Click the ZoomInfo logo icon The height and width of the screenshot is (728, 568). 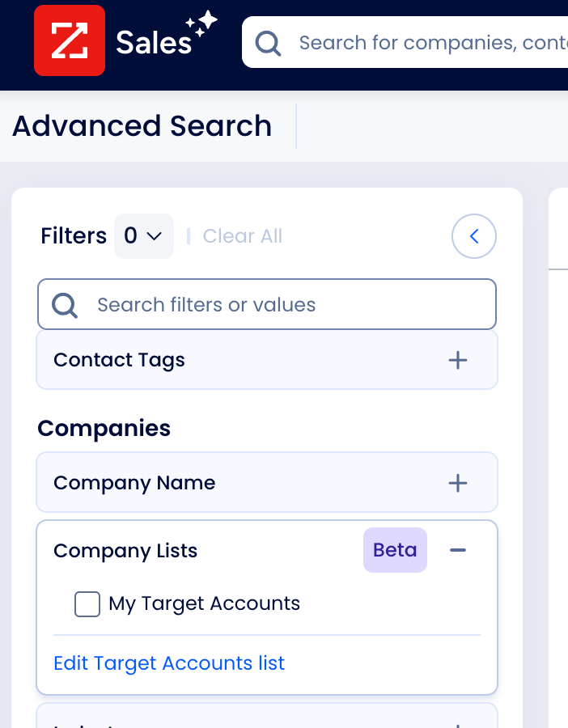[69, 40]
